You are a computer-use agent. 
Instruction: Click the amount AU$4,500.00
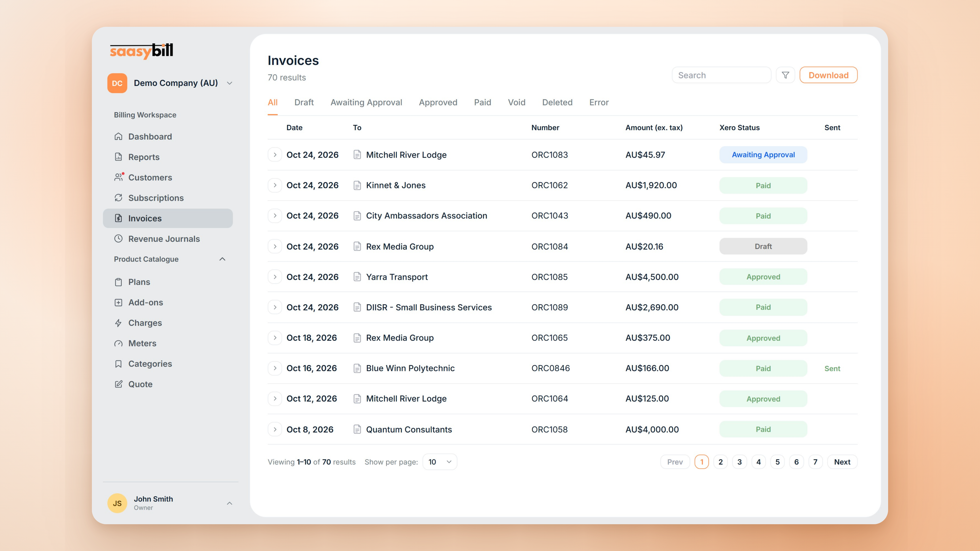[652, 277]
